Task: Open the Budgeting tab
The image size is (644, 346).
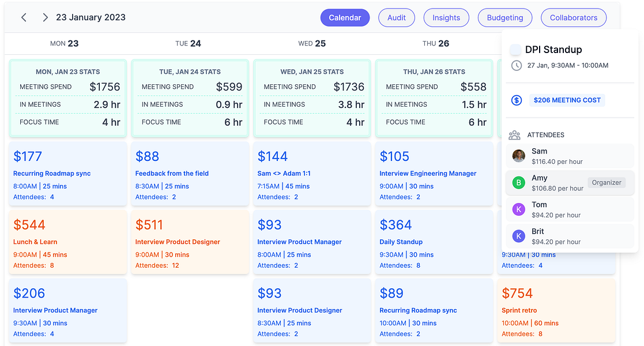Action: [504, 17]
